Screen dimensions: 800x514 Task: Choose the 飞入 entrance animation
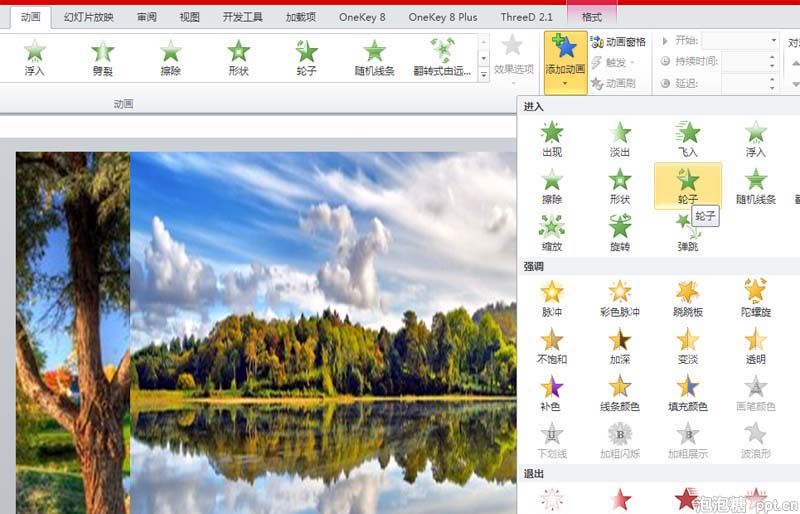click(x=688, y=138)
